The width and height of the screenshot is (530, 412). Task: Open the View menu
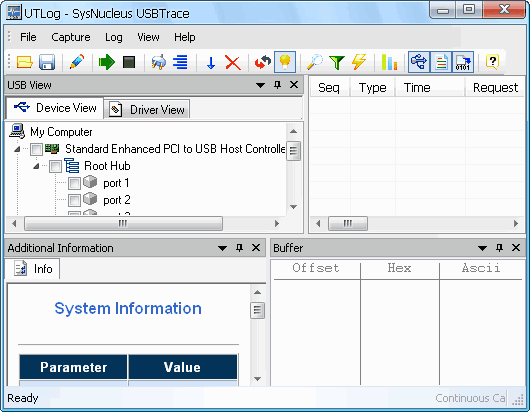click(x=148, y=37)
